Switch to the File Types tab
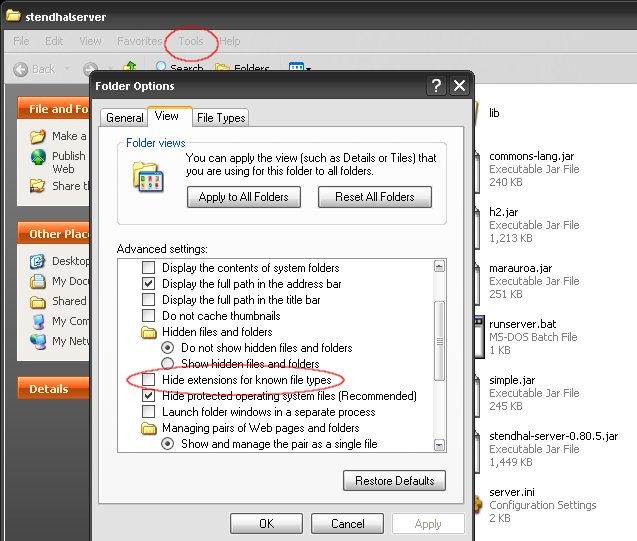637x541 pixels. point(221,118)
